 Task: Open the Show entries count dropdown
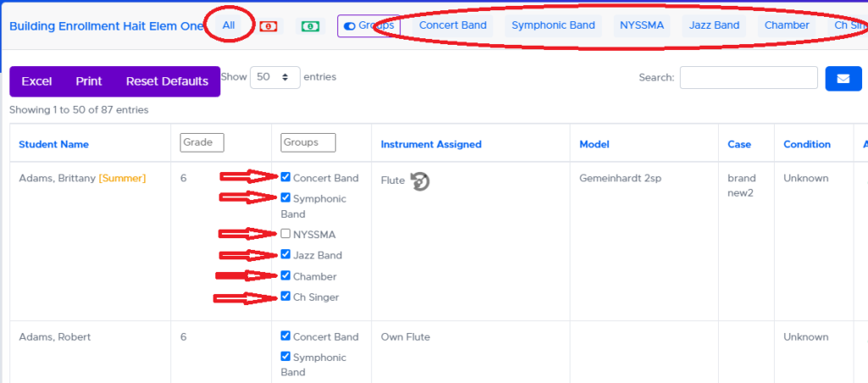coord(275,77)
